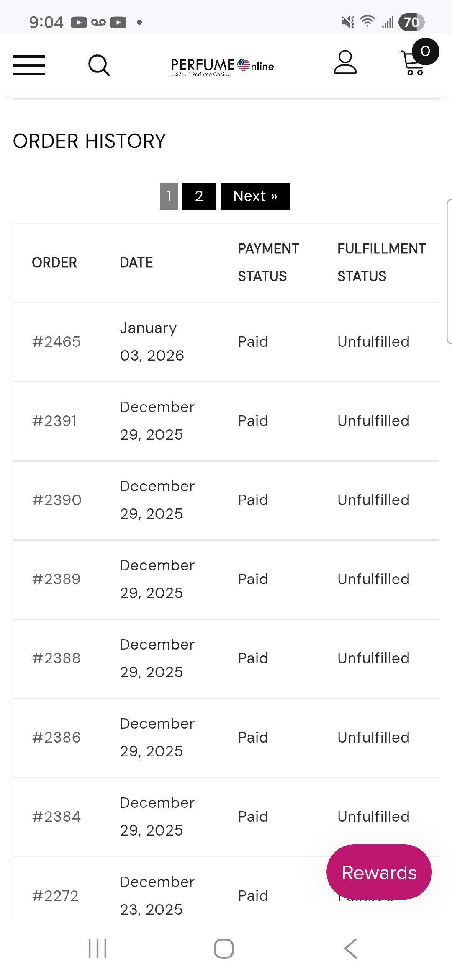This screenshot has height=980, width=452.
Task: View order #2272 from December 23
Action: point(55,896)
